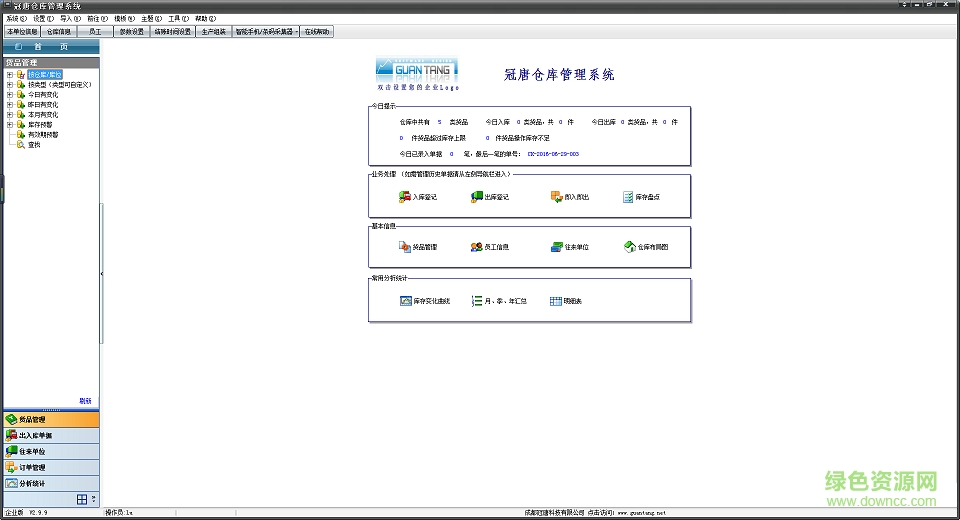The height and width of the screenshot is (520, 960).
Task: Open the 设置 menu
Action: (43, 18)
